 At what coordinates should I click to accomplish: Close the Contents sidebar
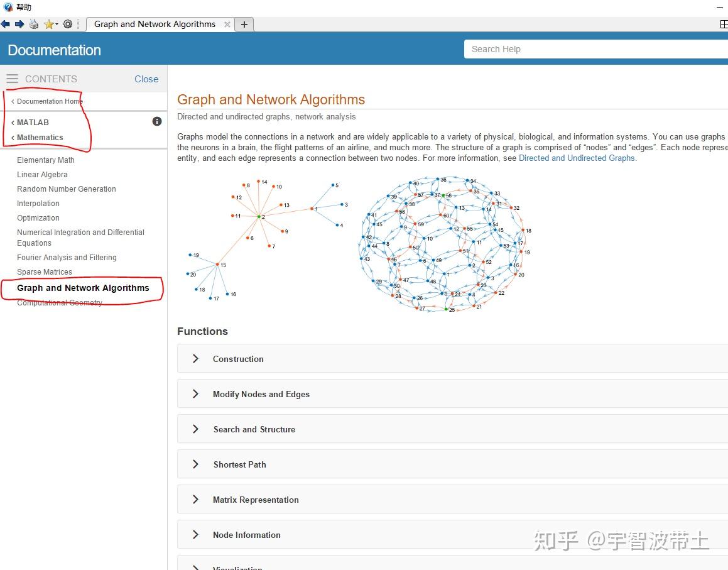[146, 79]
